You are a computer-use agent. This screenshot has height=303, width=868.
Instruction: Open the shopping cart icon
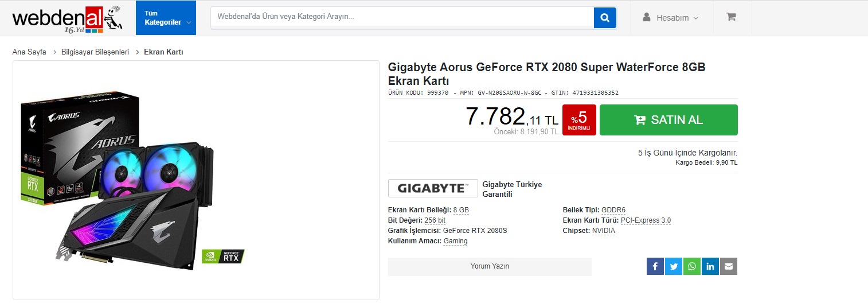(731, 17)
